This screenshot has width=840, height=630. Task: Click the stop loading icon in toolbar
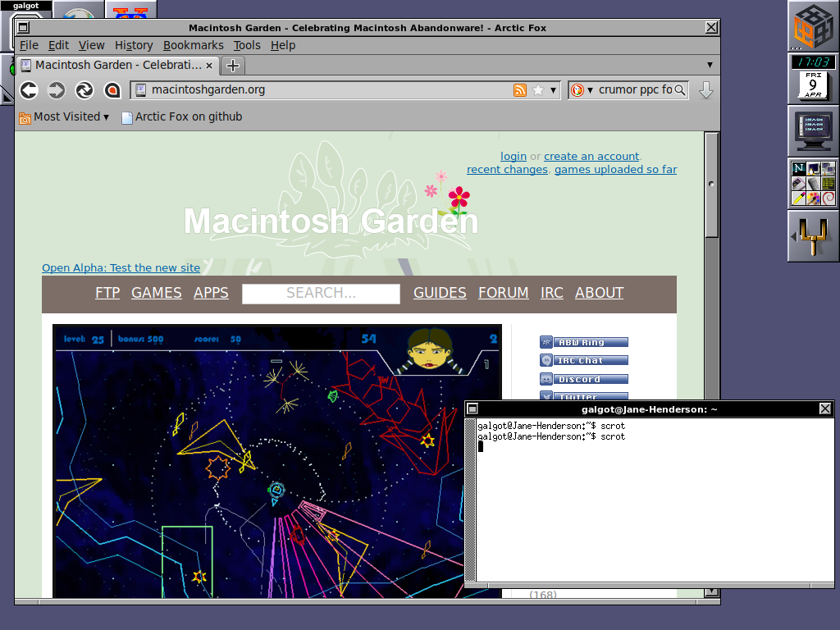point(112,90)
